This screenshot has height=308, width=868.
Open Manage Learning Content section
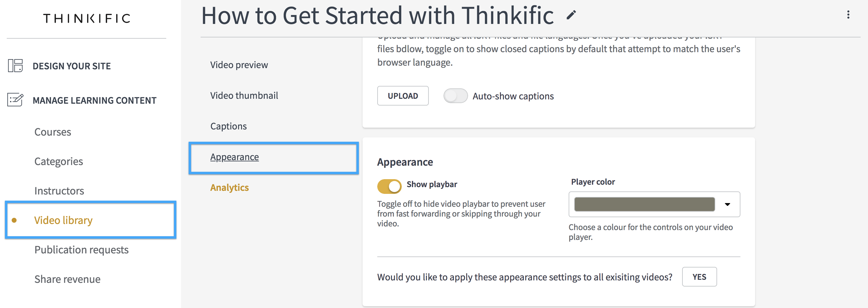tap(94, 100)
